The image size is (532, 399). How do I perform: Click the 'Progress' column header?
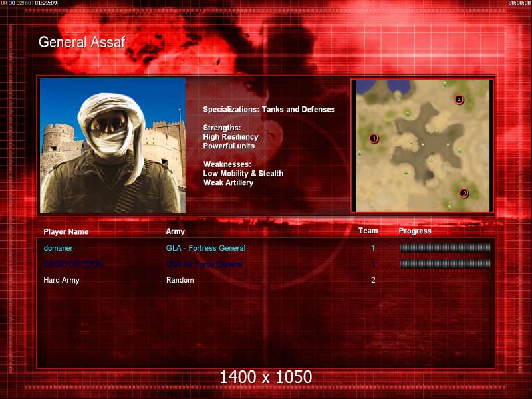[x=415, y=231]
